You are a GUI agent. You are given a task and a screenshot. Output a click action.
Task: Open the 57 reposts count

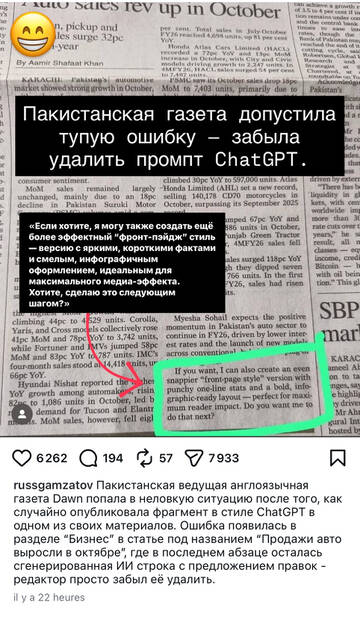(166, 458)
